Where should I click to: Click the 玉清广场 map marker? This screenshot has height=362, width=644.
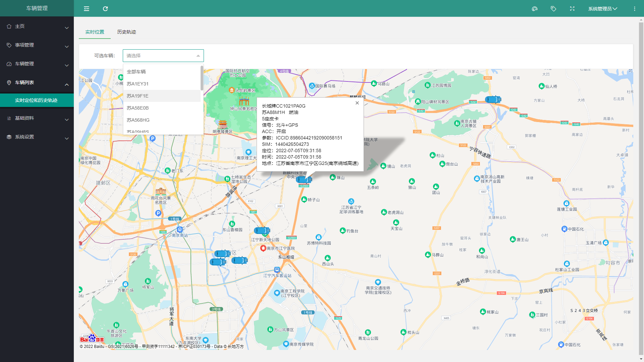pyautogui.click(x=605, y=243)
